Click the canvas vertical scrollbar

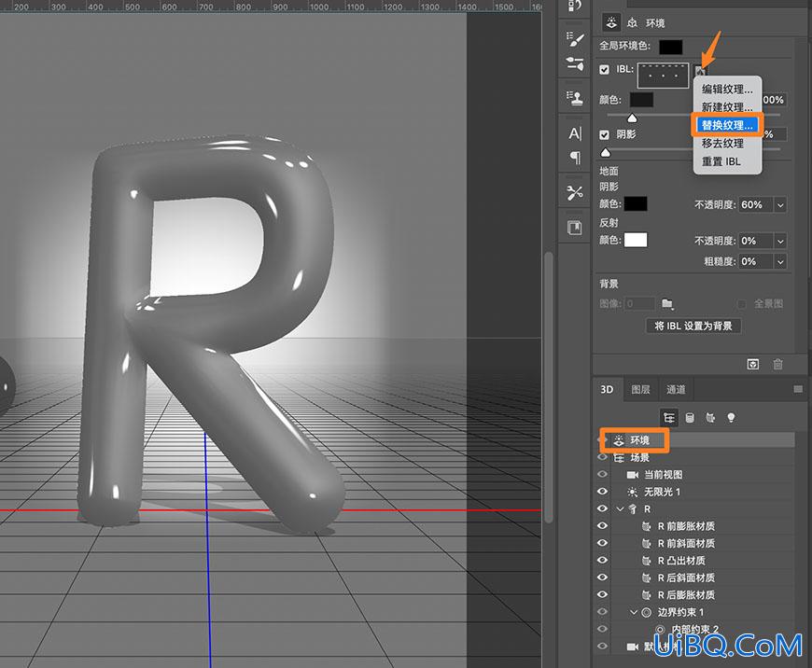click(x=549, y=386)
